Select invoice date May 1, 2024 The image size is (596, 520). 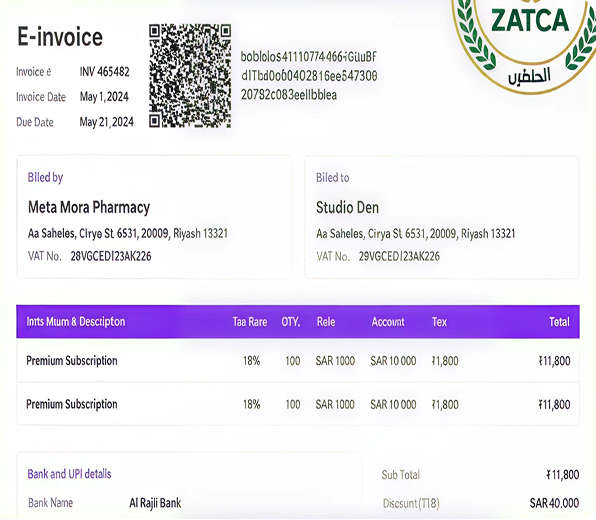tap(104, 97)
